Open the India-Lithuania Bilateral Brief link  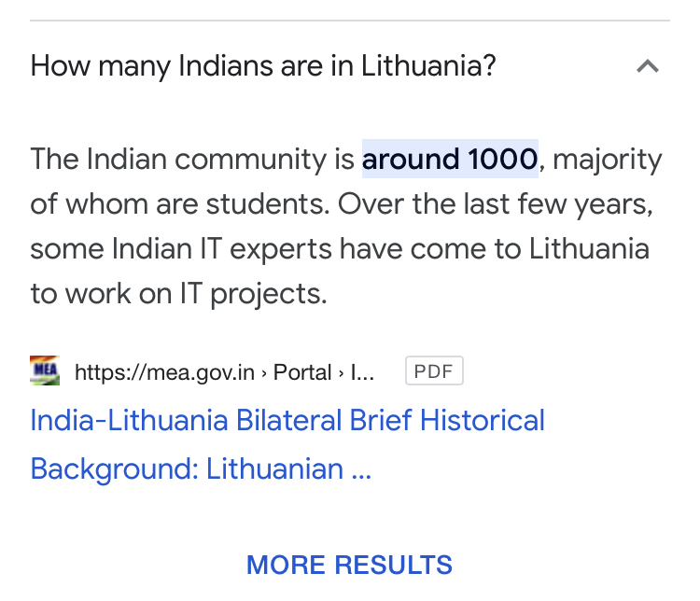point(287,444)
